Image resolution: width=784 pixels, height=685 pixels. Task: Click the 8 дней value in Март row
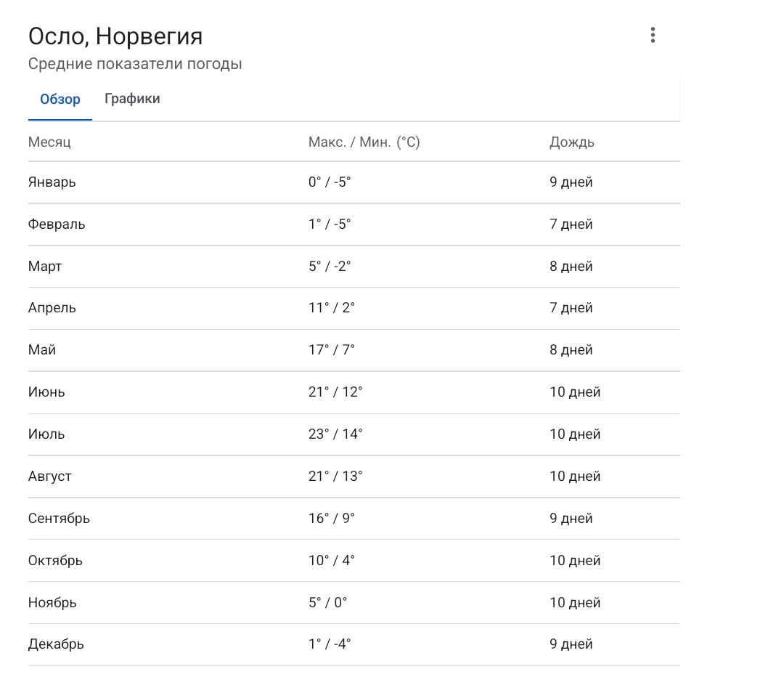[571, 267]
